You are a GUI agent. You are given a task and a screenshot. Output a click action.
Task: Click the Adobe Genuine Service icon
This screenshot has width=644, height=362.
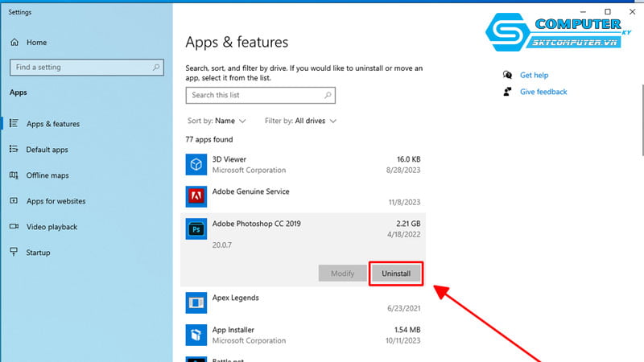click(x=196, y=196)
